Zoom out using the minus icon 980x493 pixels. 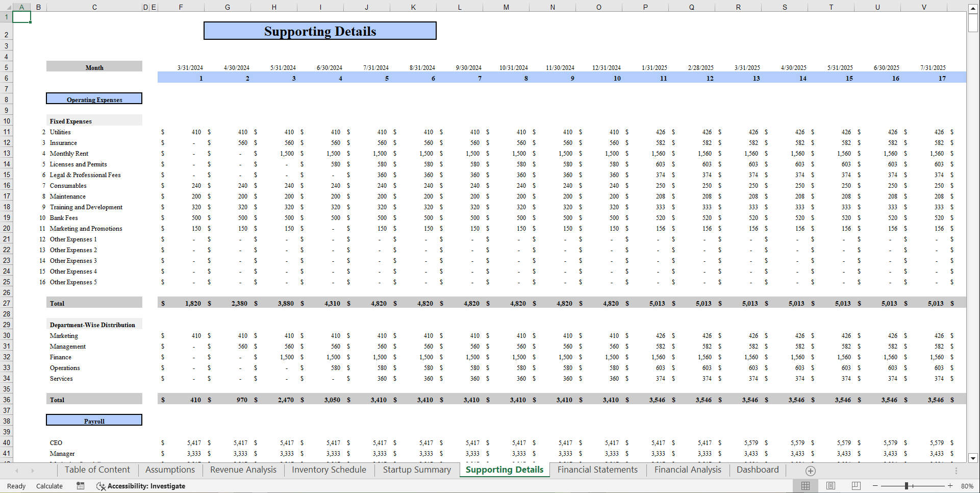875,486
